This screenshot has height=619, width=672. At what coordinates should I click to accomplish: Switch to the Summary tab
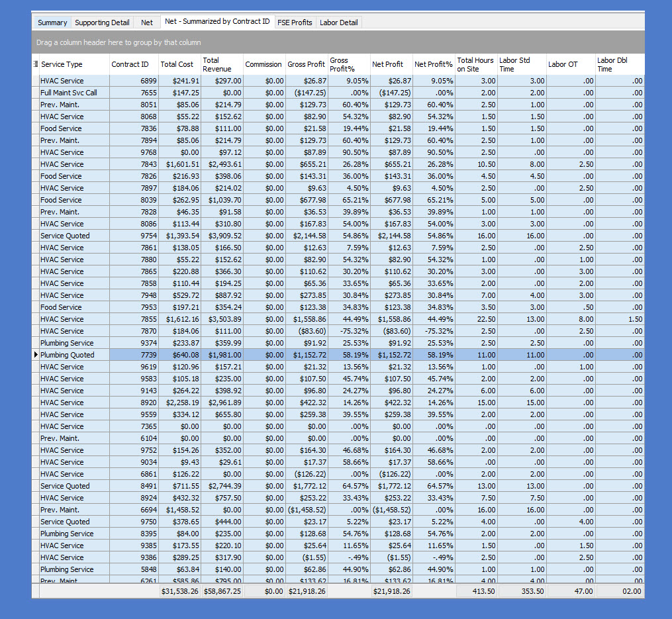coord(52,23)
